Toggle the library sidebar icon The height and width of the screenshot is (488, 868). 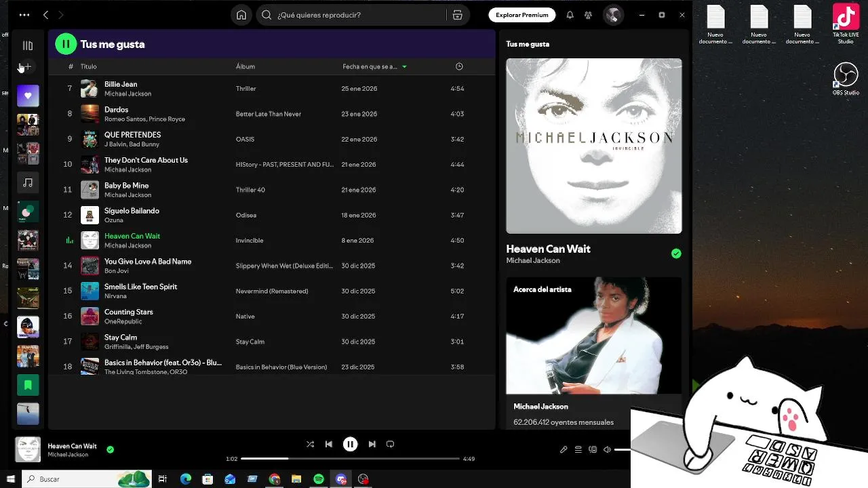(28, 45)
